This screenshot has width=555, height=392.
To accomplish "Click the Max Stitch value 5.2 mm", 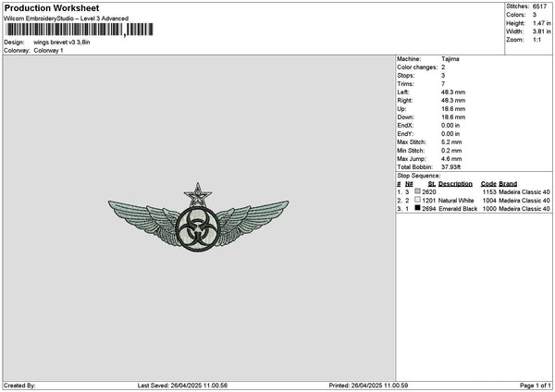I will coord(451,142).
